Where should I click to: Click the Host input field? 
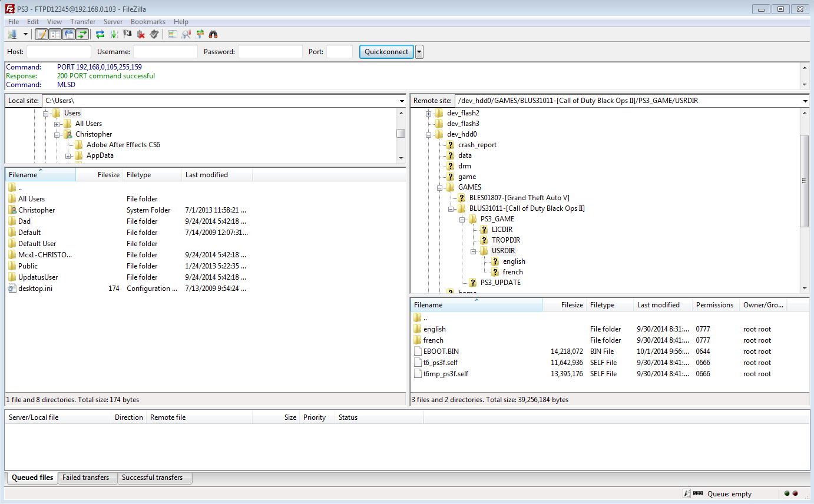coord(59,52)
